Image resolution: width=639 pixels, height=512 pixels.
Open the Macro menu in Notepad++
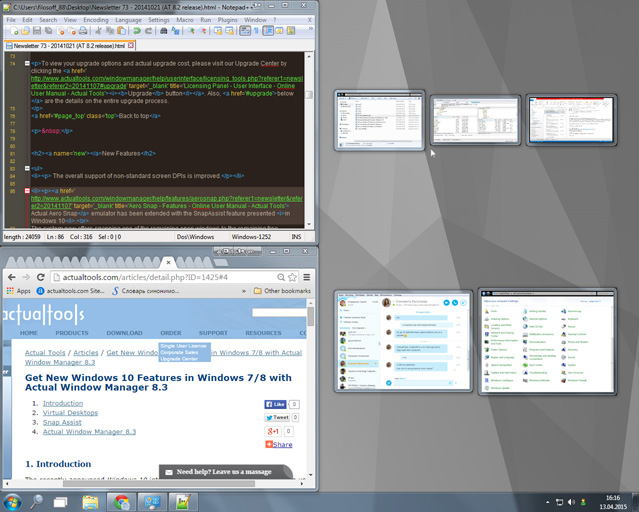click(x=185, y=20)
